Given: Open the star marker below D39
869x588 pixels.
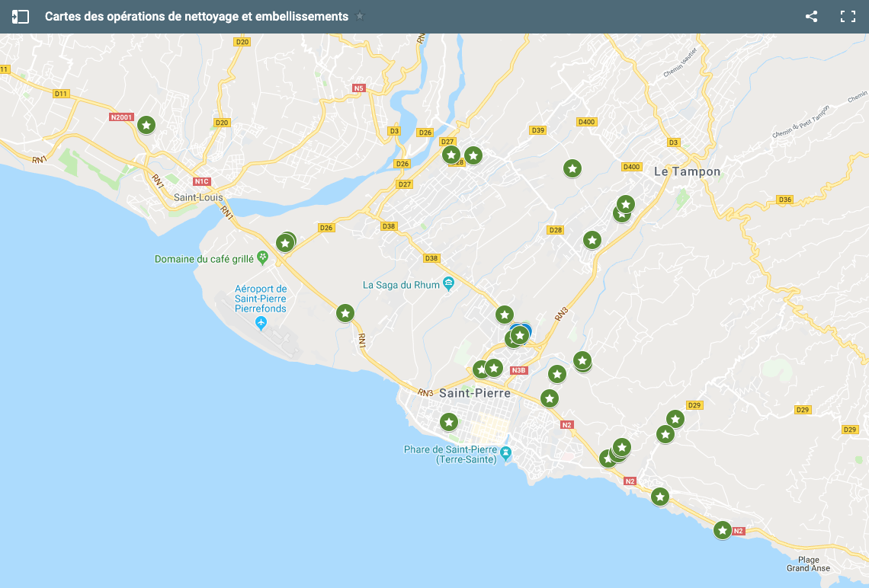Looking at the screenshot, I should (572, 168).
